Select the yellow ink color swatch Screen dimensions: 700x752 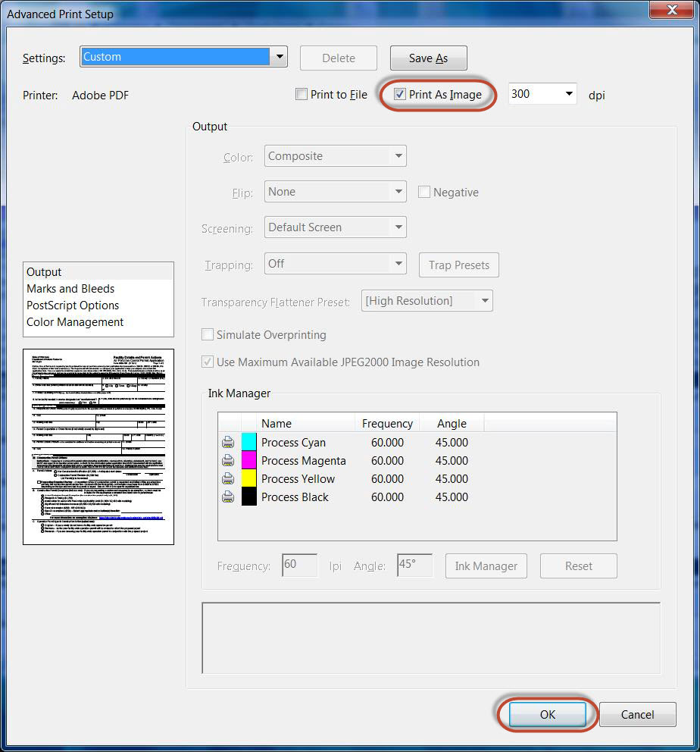click(x=248, y=479)
